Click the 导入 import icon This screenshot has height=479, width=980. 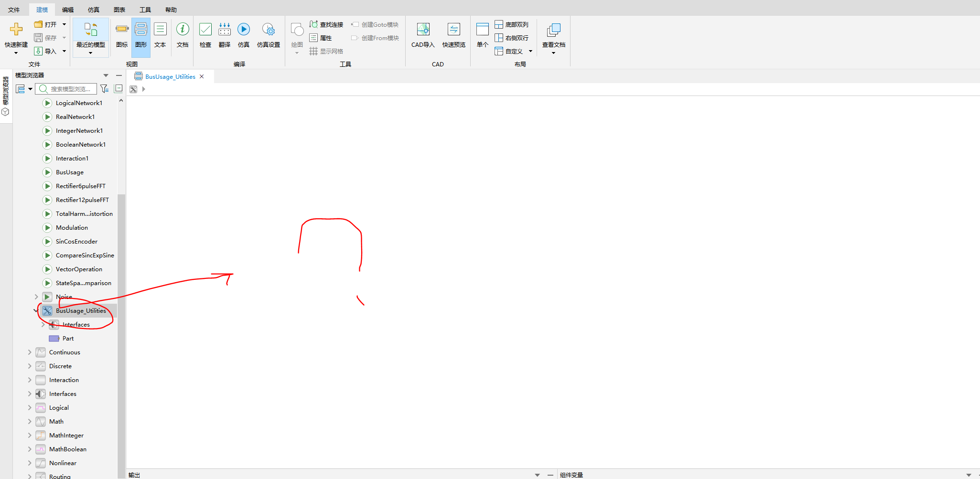(39, 51)
